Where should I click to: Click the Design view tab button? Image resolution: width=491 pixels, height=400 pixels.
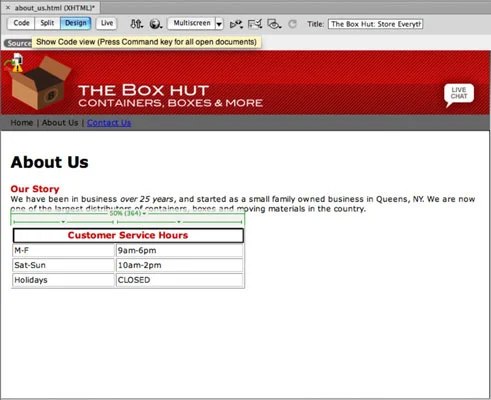76,23
